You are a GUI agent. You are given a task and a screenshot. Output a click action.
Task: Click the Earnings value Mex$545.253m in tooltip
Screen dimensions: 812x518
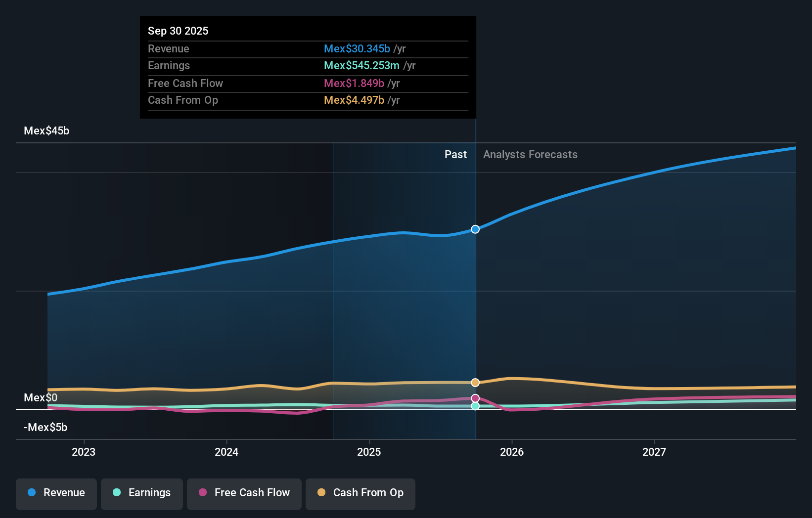pyautogui.click(x=361, y=65)
